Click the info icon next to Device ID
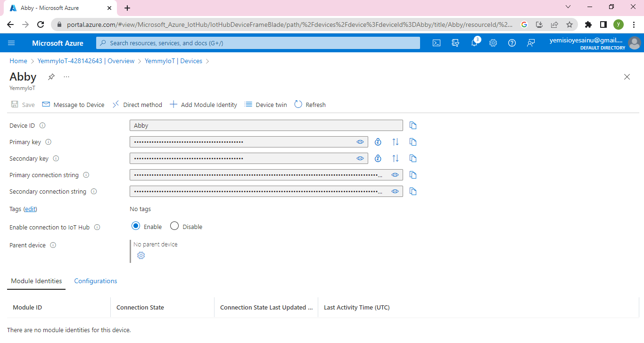644x343 pixels. click(42, 125)
